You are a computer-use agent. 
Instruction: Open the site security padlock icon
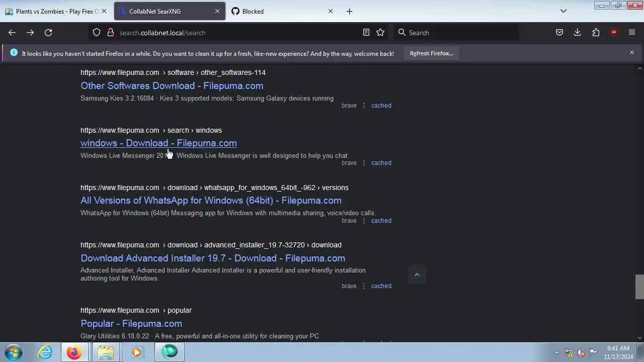(111, 33)
